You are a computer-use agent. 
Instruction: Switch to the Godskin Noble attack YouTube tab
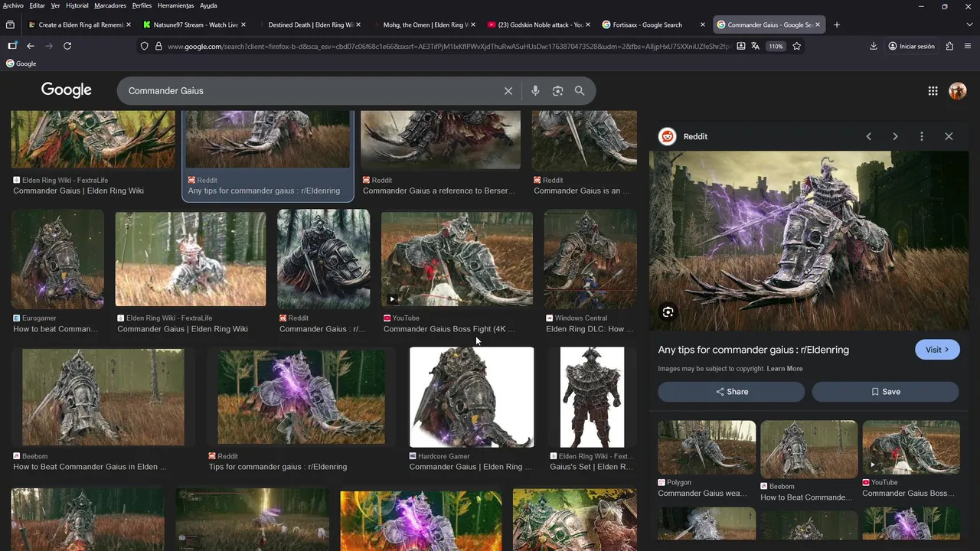coord(540,24)
